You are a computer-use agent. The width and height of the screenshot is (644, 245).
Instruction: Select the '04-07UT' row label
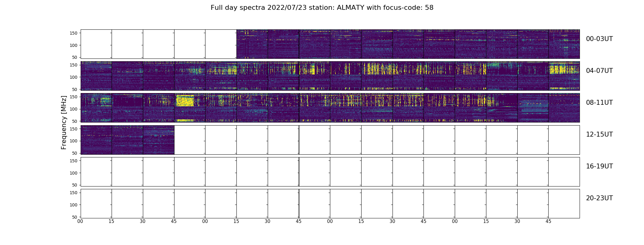599,71
